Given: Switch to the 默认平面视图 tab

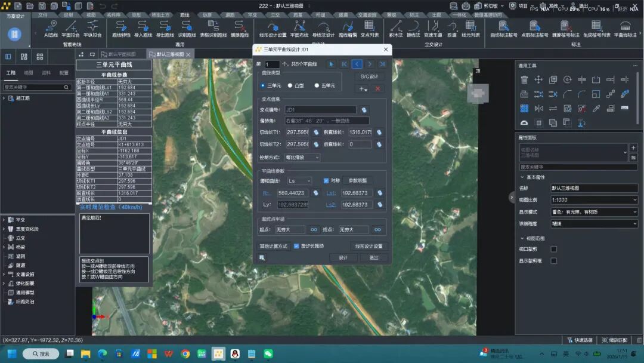Looking at the screenshot, I should (119, 54).
